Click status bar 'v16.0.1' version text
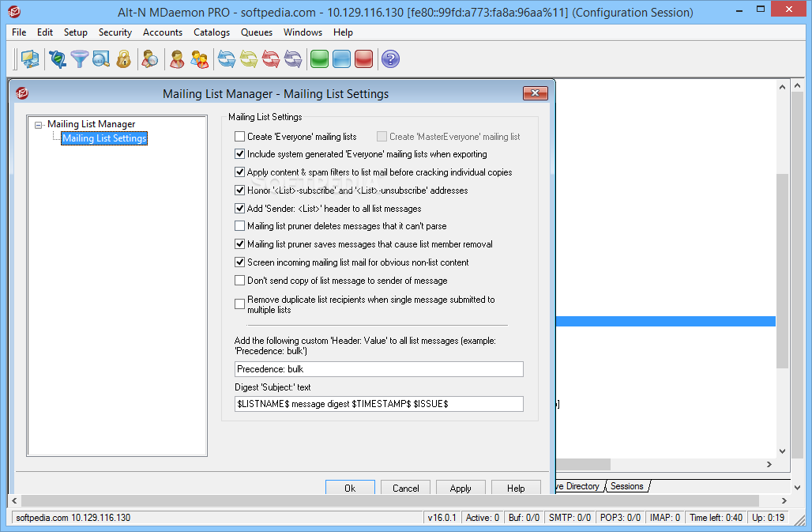The width and height of the screenshot is (812, 532). coord(442,517)
